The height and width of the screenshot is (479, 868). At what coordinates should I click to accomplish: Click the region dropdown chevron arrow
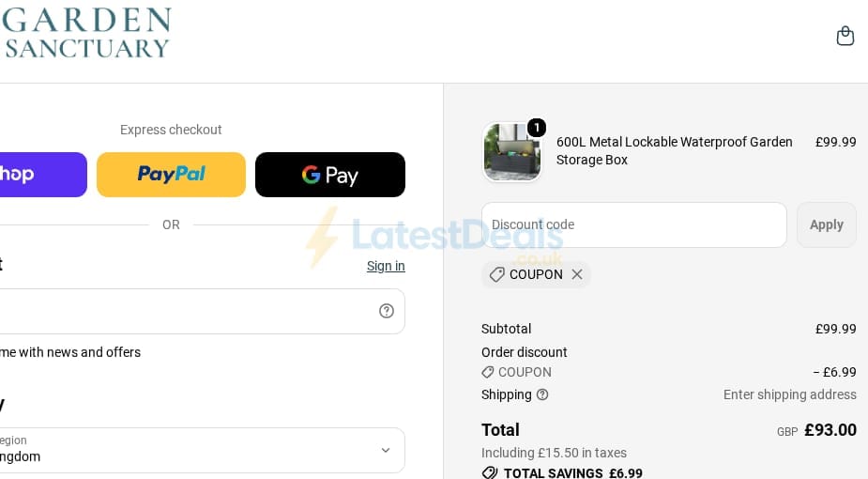coord(386,450)
